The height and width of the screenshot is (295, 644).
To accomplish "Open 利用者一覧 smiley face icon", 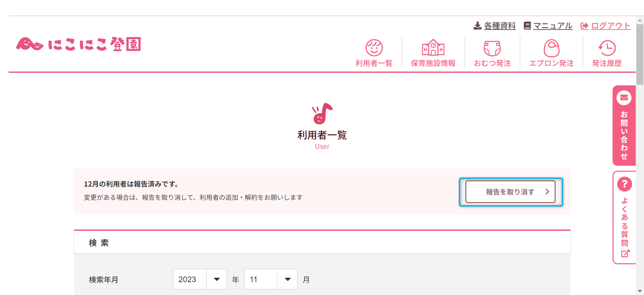I will click(x=374, y=48).
